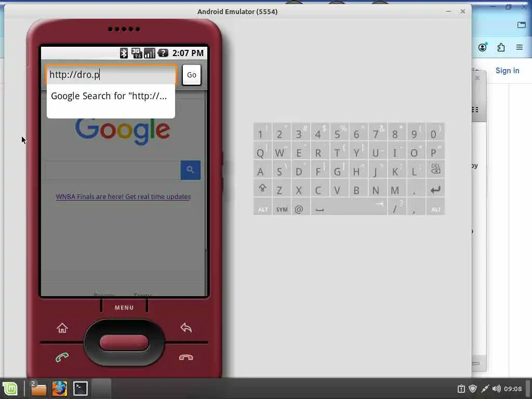Click the right ALT key on keyboard
This screenshot has width=532, height=399.
pos(436,207)
